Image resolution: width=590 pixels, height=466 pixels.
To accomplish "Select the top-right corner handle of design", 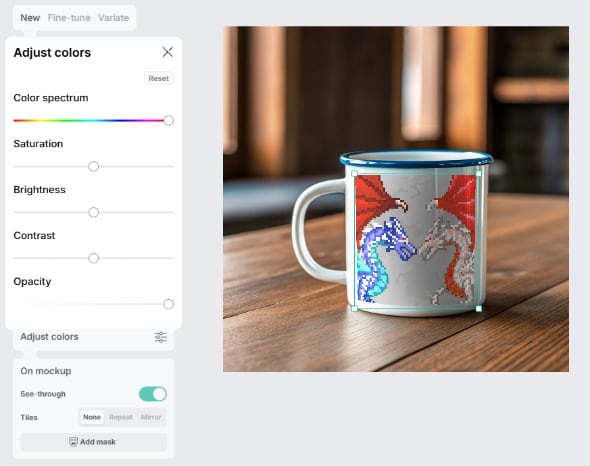I will [x=479, y=174].
